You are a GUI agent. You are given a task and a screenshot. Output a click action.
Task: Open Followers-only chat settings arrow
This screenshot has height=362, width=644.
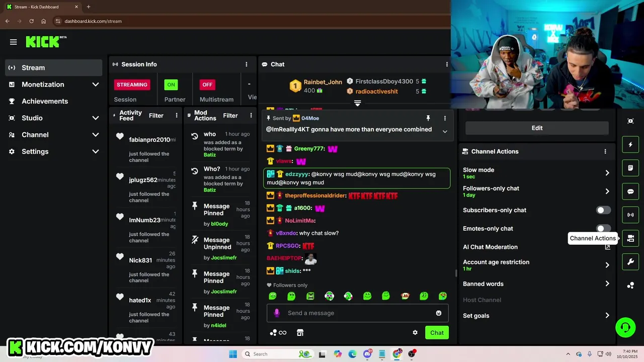click(x=607, y=192)
